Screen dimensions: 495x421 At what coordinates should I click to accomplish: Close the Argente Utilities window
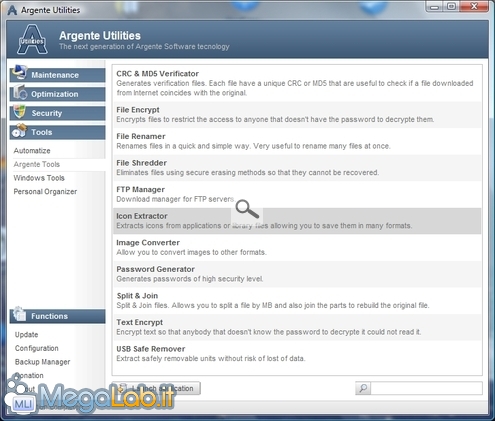tap(474, 7)
